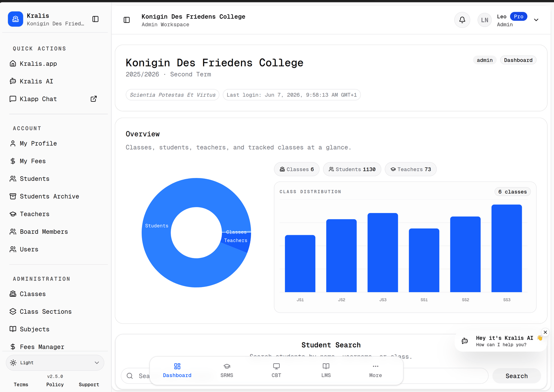This screenshot has width=554, height=392.
Task: Open the Kralis AI help message
Action: 501,341
